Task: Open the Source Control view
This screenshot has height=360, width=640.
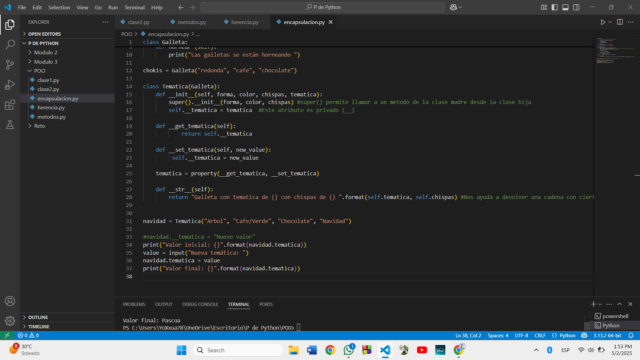Action: (10, 64)
